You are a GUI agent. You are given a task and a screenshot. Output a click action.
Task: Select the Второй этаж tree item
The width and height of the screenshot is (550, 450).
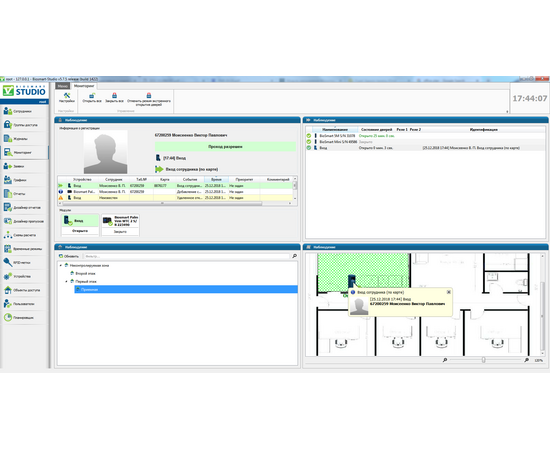[x=85, y=273]
